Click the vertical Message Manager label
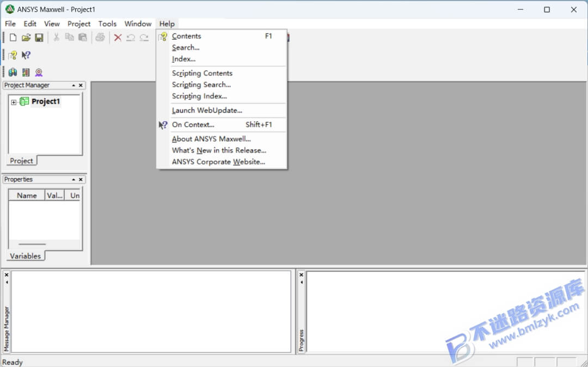This screenshot has width=588, height=367. click(x=7, y=329)
